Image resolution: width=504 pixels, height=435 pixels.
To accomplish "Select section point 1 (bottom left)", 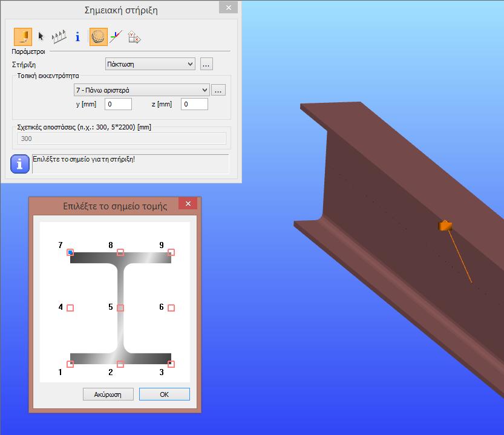I will 70,364.
